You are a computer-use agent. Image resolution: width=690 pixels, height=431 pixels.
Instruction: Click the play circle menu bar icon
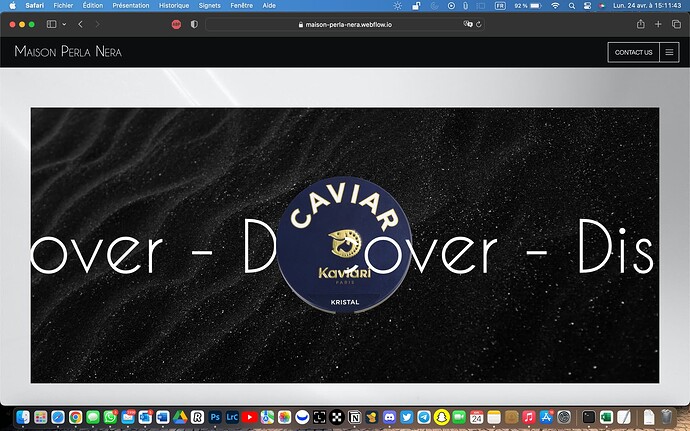451,6
